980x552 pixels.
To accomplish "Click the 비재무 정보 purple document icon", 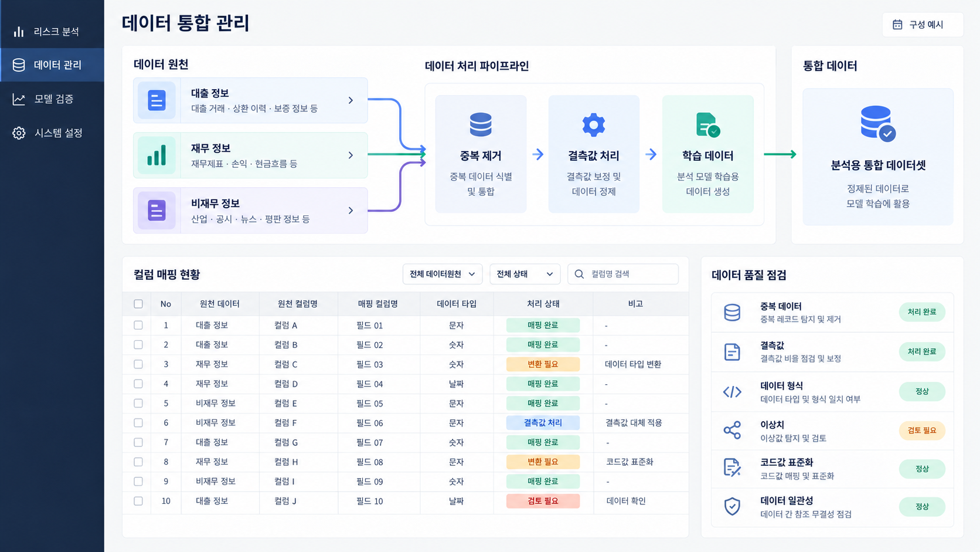I will pyautogui.click(x=156, y=210).
